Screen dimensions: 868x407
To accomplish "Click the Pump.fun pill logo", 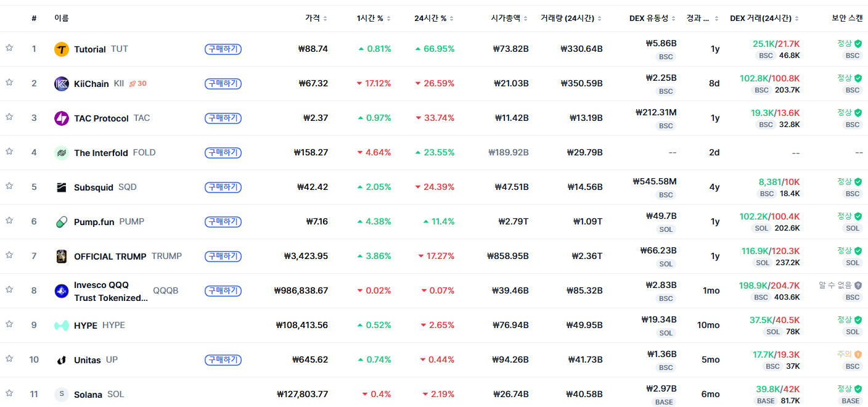I will coord(62,222).
